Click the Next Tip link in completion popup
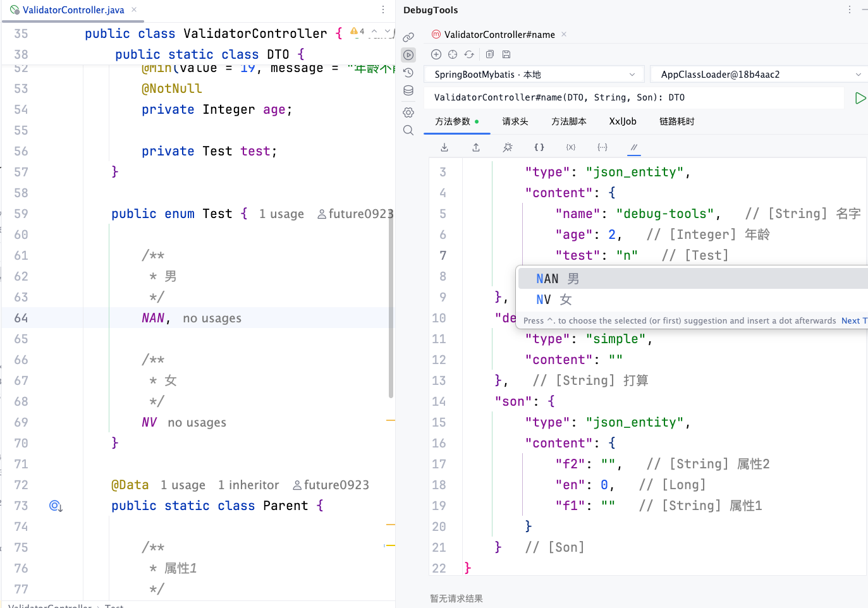868x608 pixels. [x=855, y=320]
